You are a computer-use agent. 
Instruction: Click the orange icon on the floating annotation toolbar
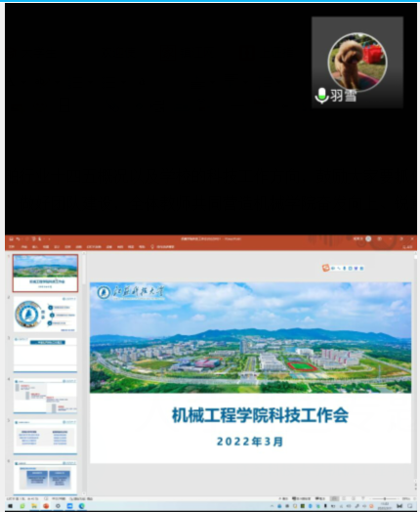pos(325,268)
